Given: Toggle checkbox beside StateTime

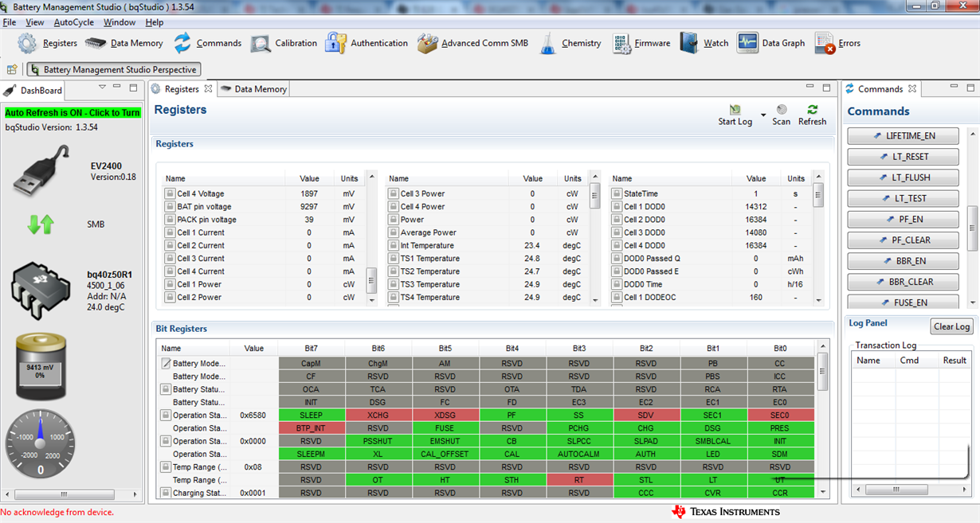Looking at the screenshot, I should (x=616, y=193).
